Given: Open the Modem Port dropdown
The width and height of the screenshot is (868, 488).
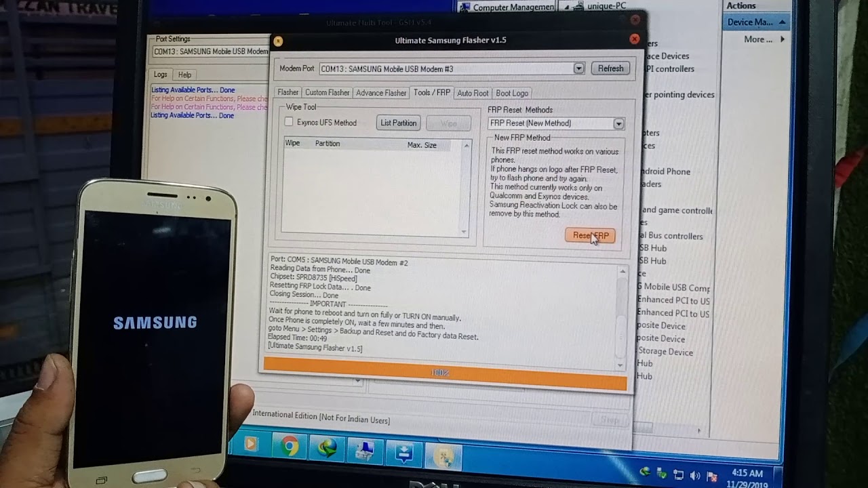Looking at the screenshot, I should point(578,68).
